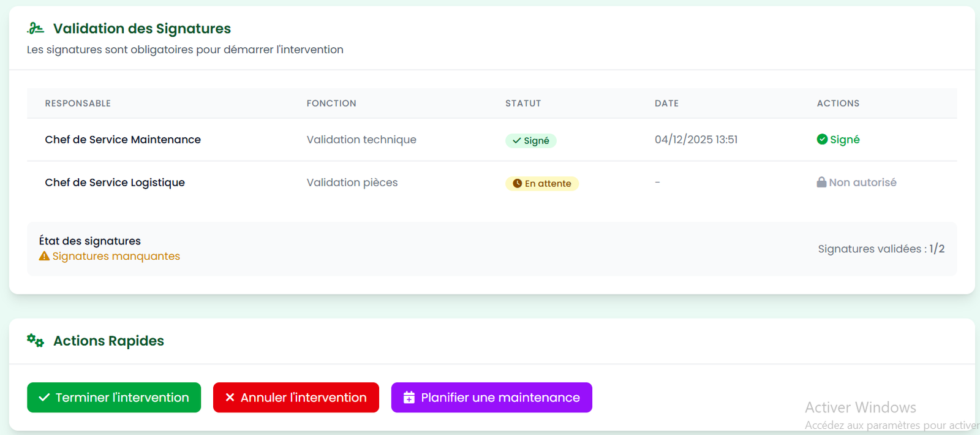
Task: Click the RESPONSABLE column header
Action: point(78,104)
